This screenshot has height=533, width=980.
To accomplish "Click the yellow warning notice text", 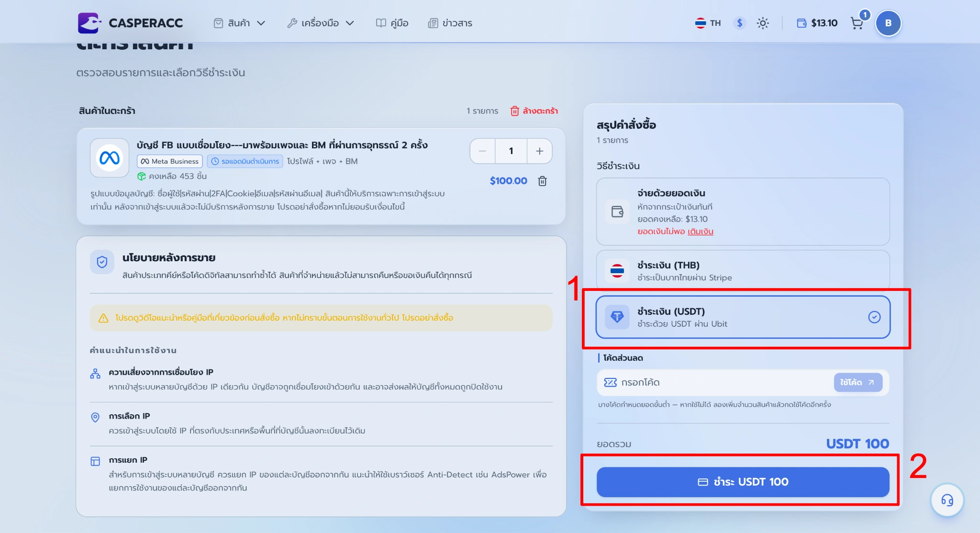I will click(x=284, y=318).
